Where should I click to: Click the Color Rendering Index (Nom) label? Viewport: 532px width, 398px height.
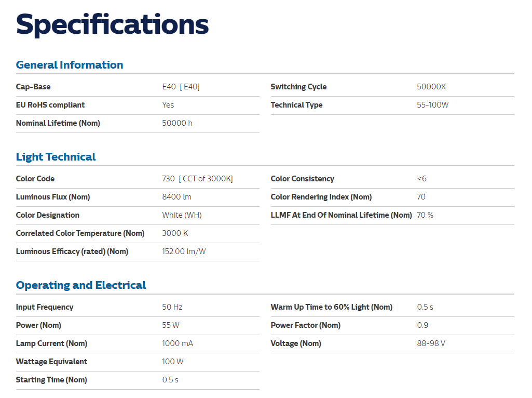point(321,197)
